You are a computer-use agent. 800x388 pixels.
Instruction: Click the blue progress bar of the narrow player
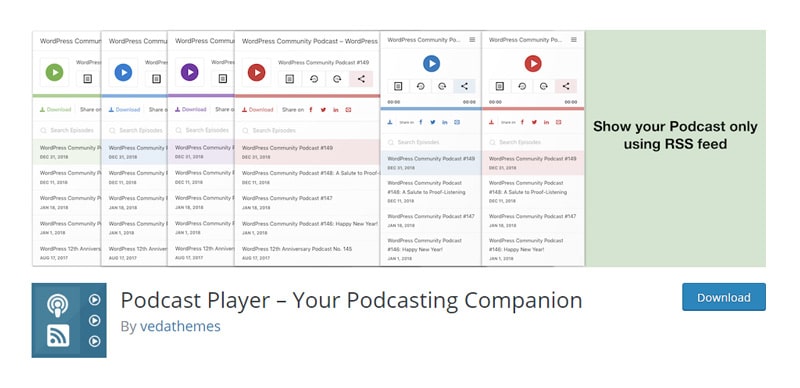[431, 108]
